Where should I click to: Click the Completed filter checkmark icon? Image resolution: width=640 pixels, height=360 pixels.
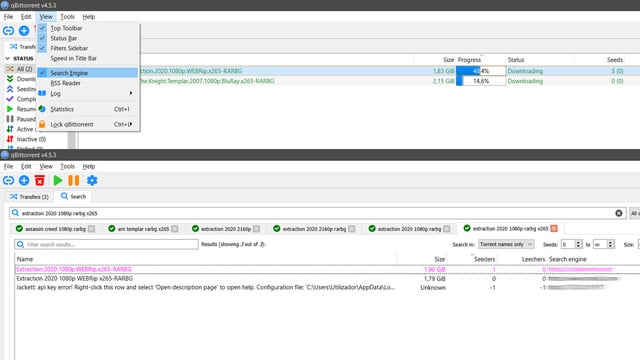(10, 99)
